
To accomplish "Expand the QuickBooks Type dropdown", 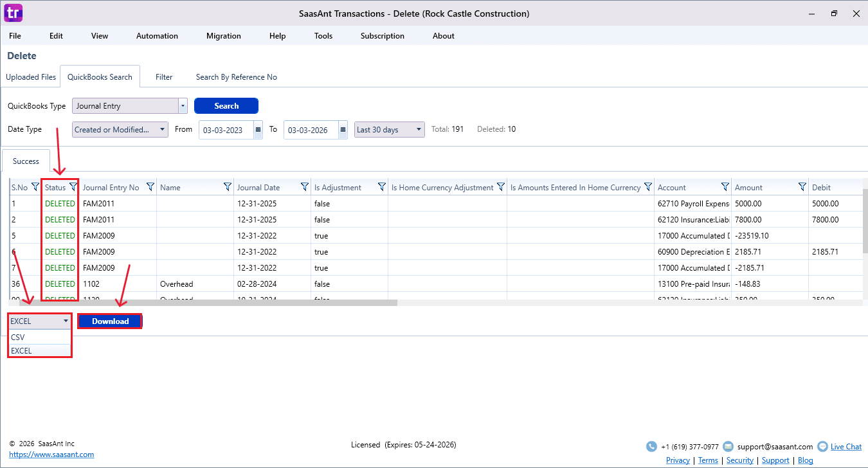I will coord(183,106).
